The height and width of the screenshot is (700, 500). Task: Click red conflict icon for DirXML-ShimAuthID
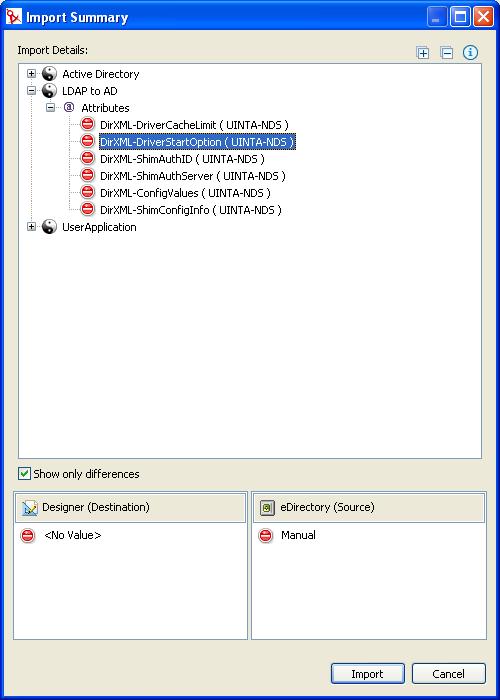(88, 158)
